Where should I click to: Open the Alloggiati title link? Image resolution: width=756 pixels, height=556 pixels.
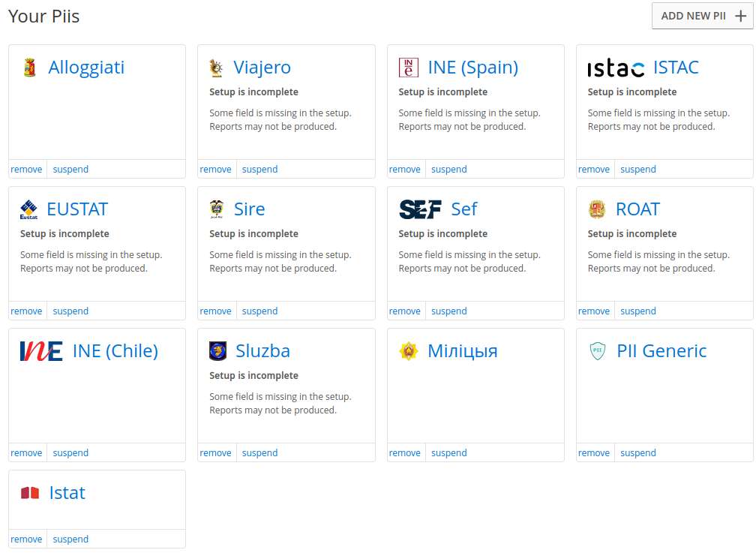(86, 67)
